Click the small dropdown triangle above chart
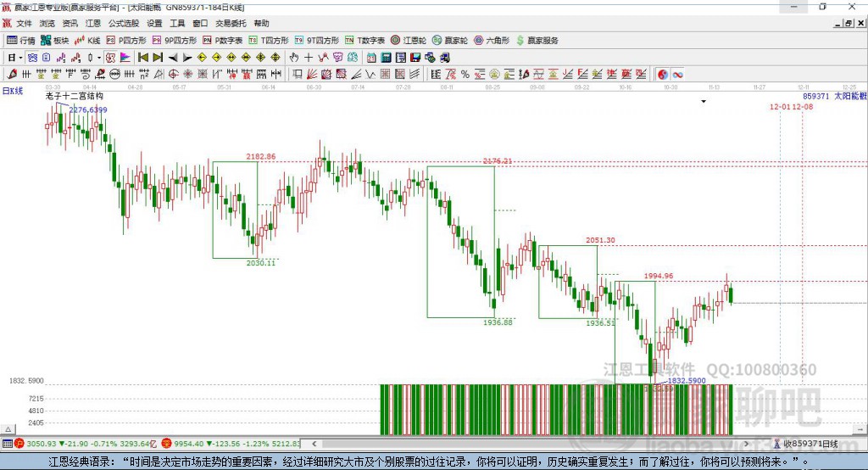Image resolution: width=868 pixels, height=470 pixels. click(704, 102)
